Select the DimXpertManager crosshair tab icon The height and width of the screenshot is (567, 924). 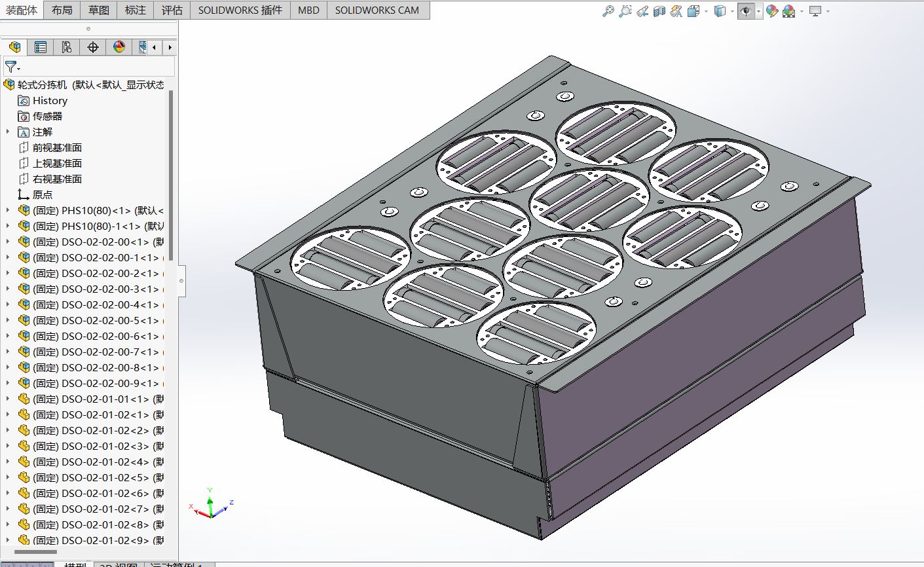tap(93, 47)
